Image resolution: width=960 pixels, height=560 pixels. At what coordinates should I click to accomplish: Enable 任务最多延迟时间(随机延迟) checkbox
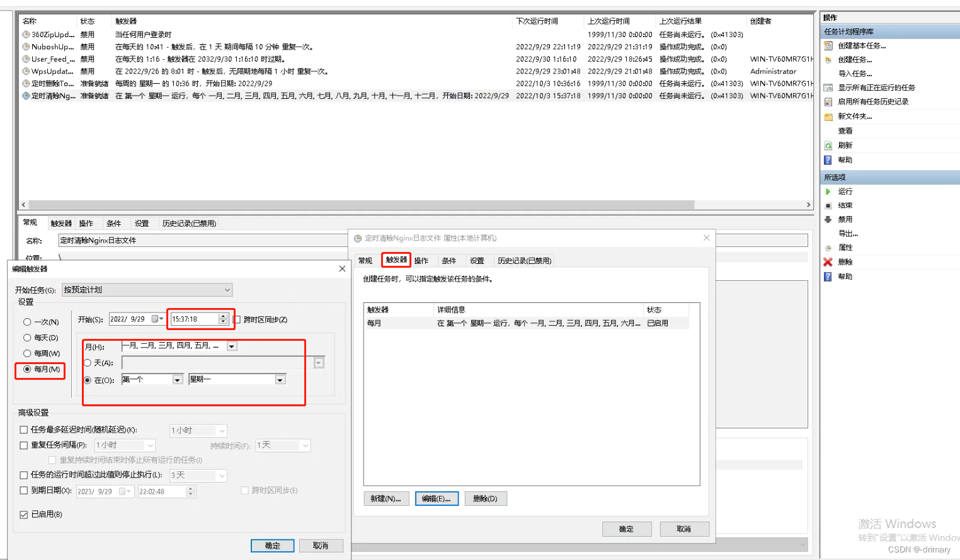tap(24, 430)
